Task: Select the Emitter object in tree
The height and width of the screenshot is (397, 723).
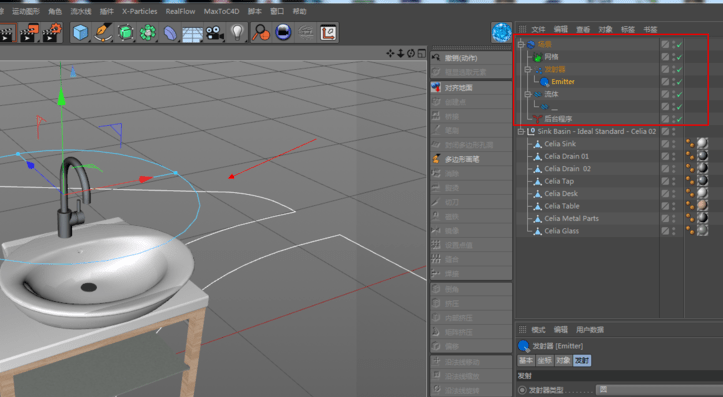Action: 563,82
